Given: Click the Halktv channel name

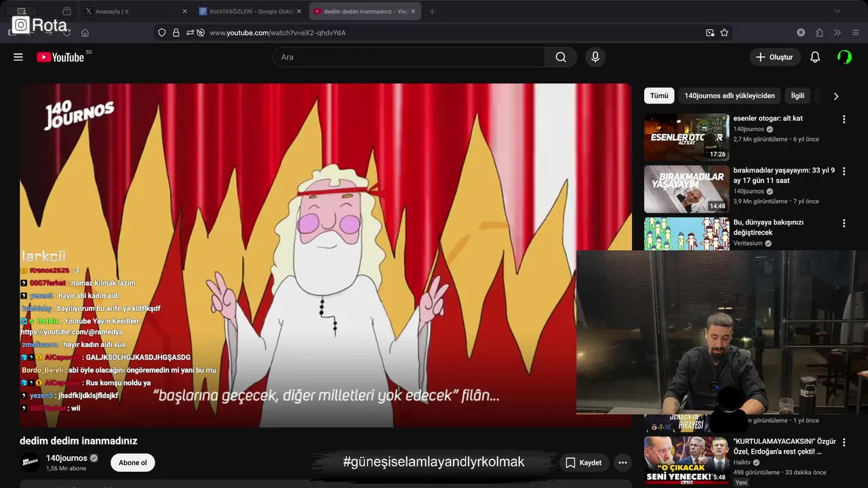Looking at the screenshot, I should point(742,462).
